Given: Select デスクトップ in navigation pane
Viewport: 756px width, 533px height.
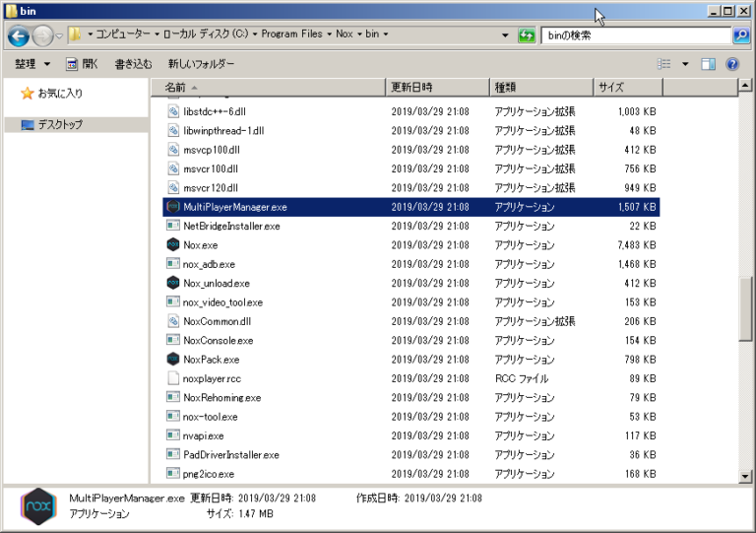Looking at the screenshot, I should (x=60, y=125).
